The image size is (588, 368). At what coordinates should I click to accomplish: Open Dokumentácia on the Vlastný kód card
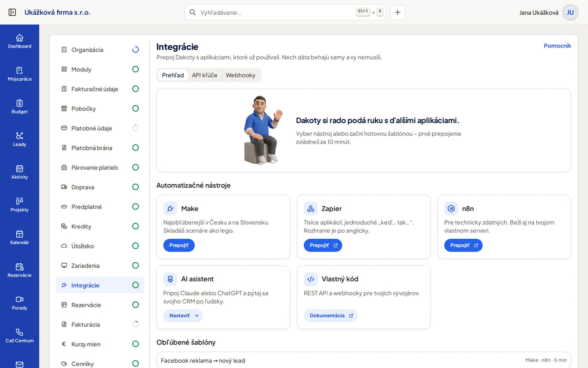(x=330, y=316)
